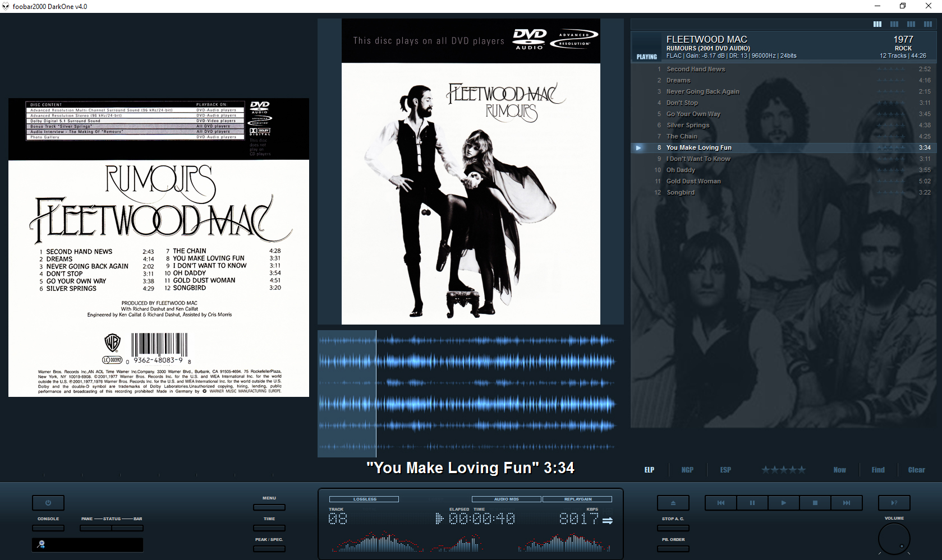The width and height of the screenshot is (942, 560).
Task: Click the Now button
Action: pyautogui.click(x=839, y=470)
